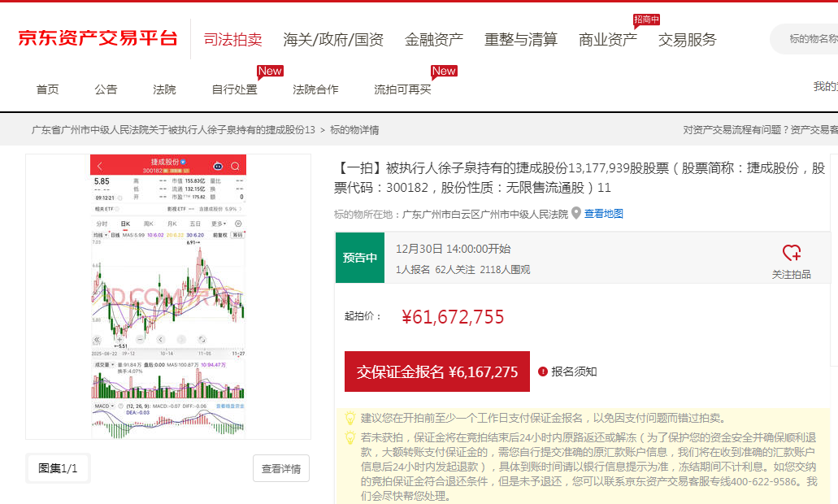Screen dimensions: 838x504
Task: Open 自行处置 tab
Action: [x=235, y=89]
